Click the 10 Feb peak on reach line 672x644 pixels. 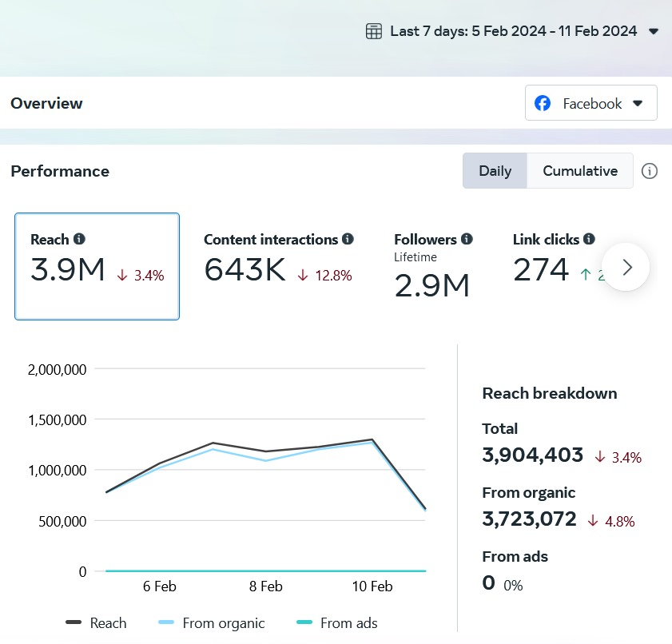point(372,439)
